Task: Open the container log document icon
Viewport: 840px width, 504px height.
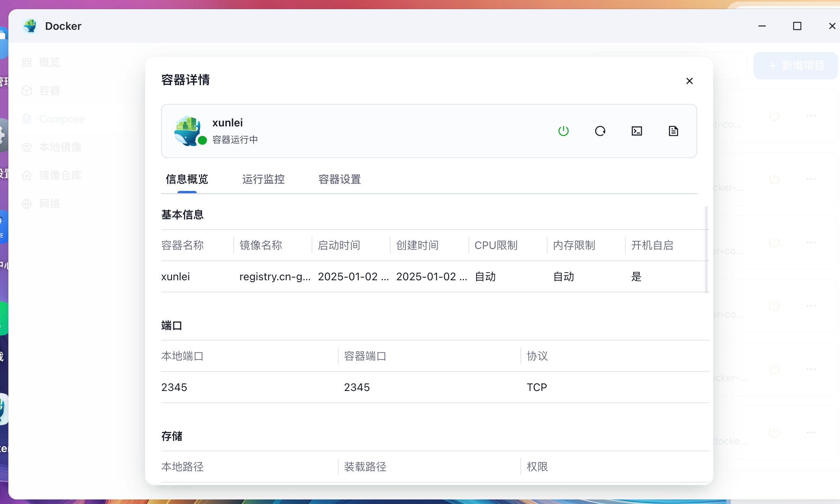Action: (x=674, y=131)
